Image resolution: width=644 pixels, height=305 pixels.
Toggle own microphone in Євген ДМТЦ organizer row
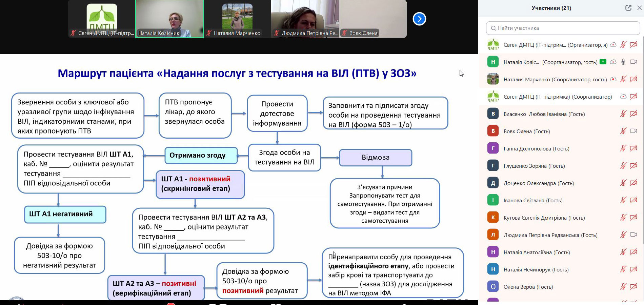pos(623,45)
